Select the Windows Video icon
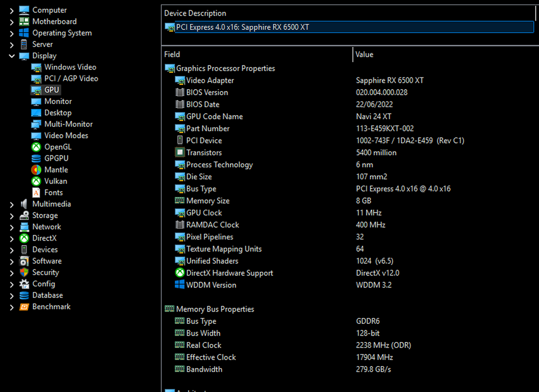539x392 pixels. click(x=36, y=67)
